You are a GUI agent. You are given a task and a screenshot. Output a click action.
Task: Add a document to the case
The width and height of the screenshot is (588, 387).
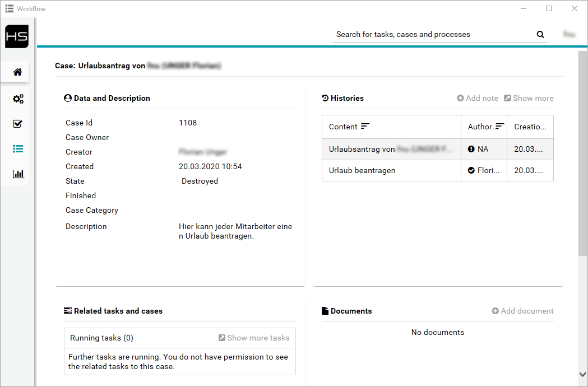[523, 311]
